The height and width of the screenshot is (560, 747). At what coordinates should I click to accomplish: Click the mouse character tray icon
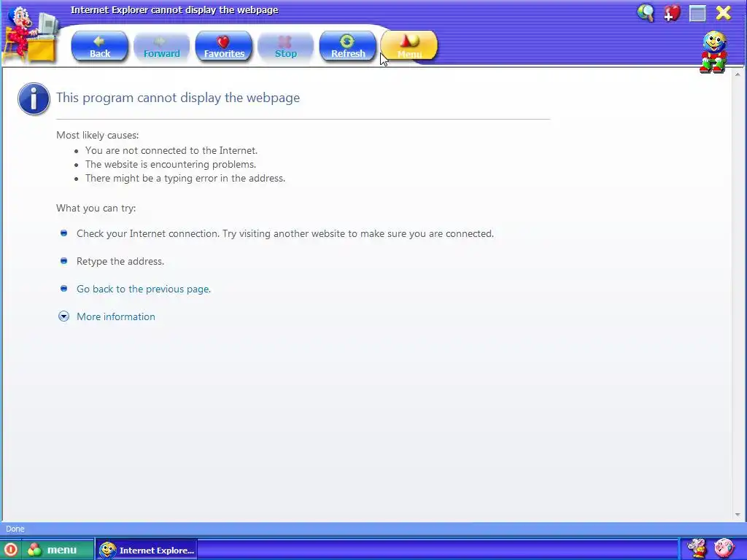pyautogui.click(x=697, y=549)
